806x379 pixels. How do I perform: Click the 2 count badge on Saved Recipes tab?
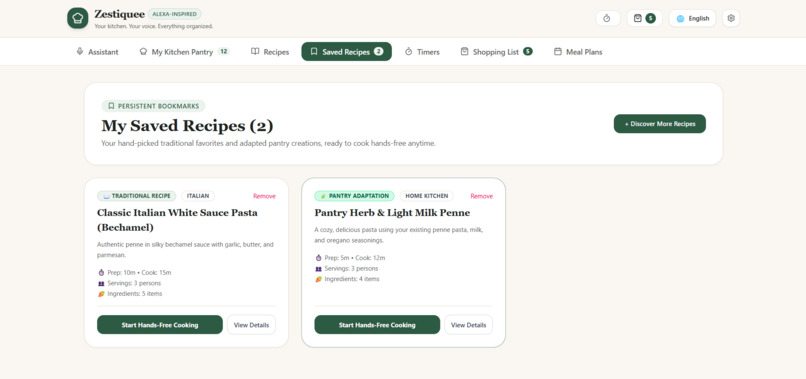coord(378,51)
